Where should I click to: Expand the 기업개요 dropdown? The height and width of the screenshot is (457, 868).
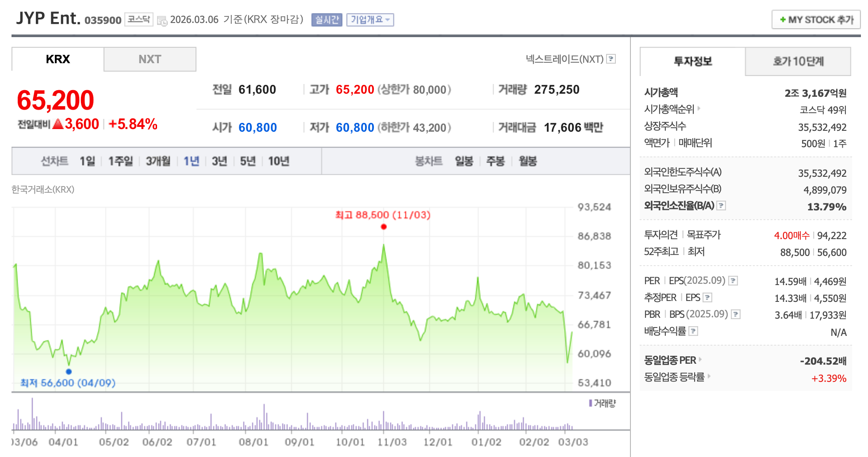point(370,20)
